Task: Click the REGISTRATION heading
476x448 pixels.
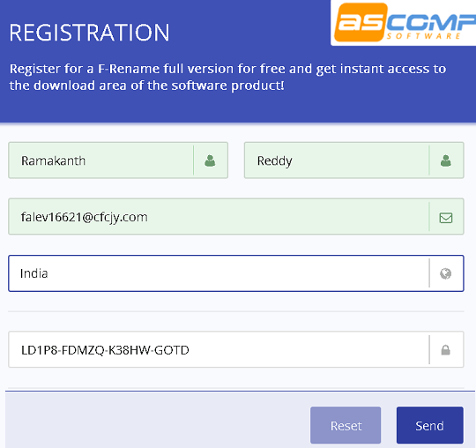Action: click(89, 33)
